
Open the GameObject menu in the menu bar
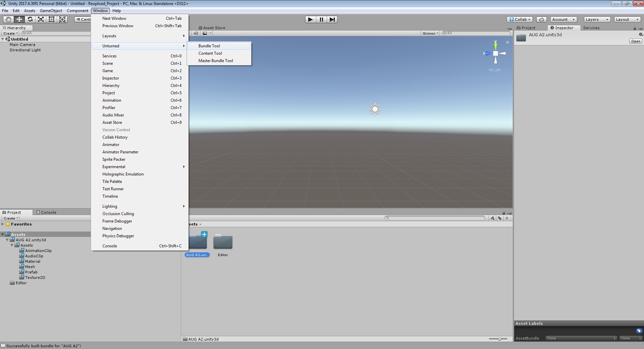pos(51,11)
